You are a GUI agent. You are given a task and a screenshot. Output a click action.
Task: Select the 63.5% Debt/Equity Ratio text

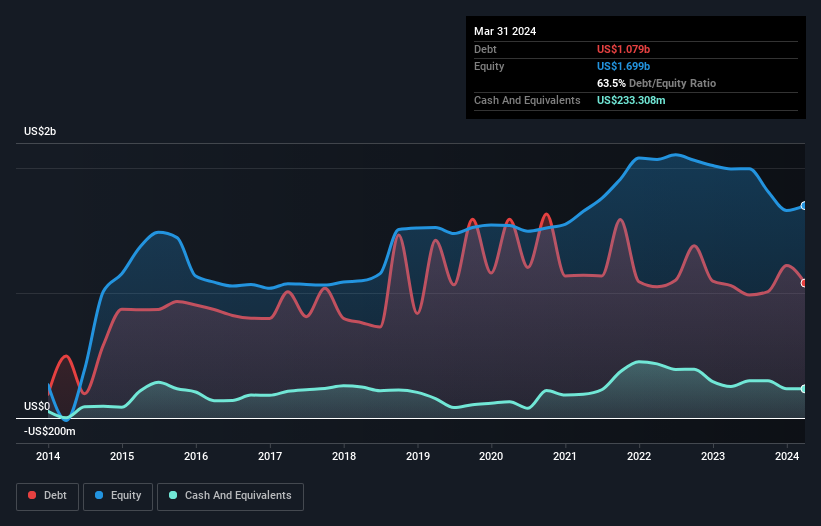pos(656,83)
